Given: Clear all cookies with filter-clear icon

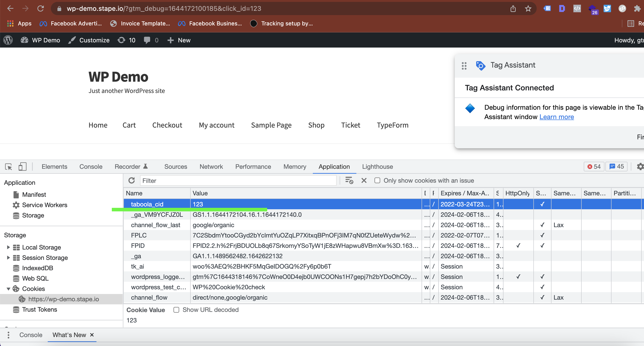Looking at the screenshot, I should point(349,180).
